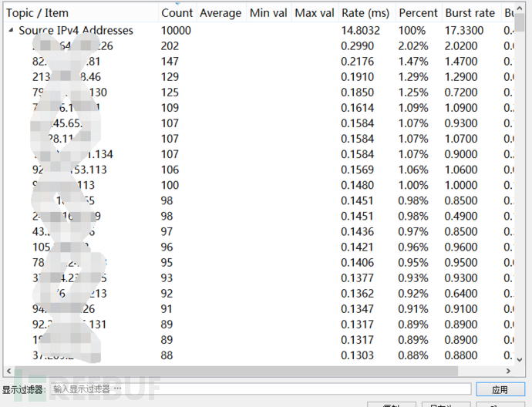Select the row with count 129

(259, 77)
